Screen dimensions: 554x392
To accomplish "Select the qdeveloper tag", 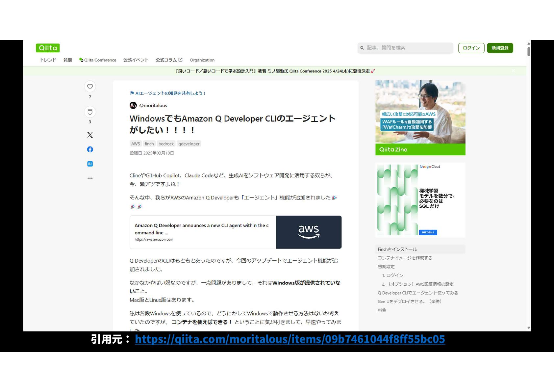I will [189, 144].
